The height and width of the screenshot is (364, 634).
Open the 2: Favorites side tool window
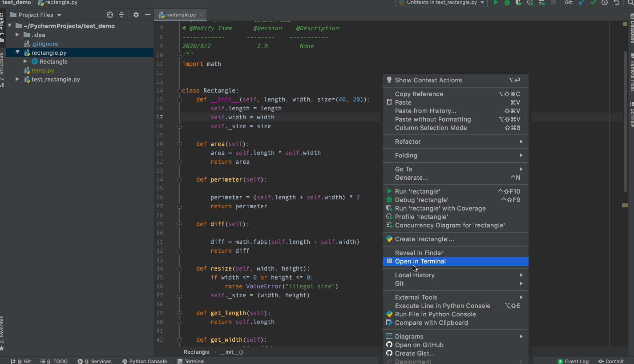pos(2,332)
